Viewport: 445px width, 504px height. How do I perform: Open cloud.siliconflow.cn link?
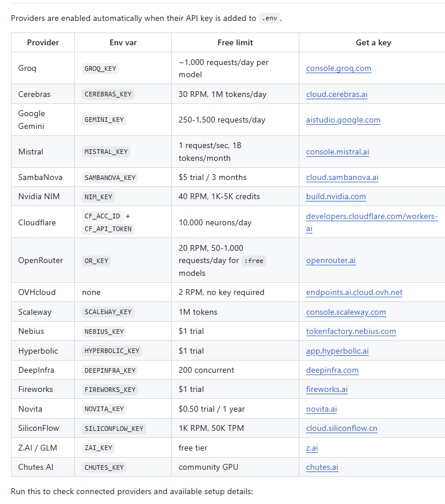[x=341, y=428]
